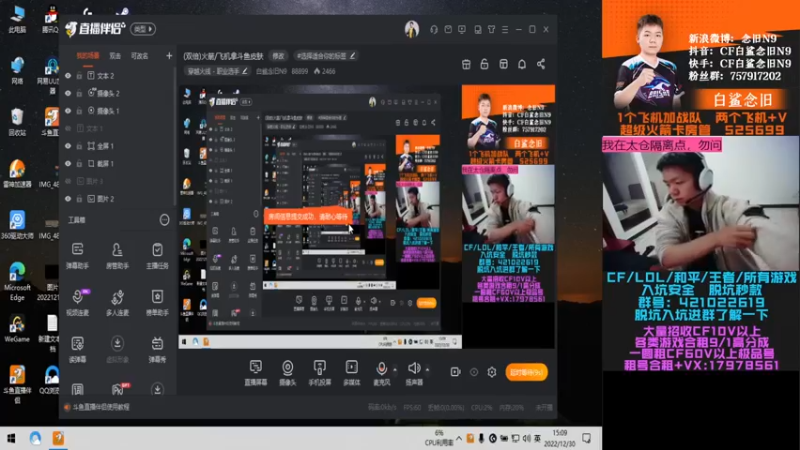
Task: Open the #选择适合你的标签 tag selector
Action: (x=326, y=56)
